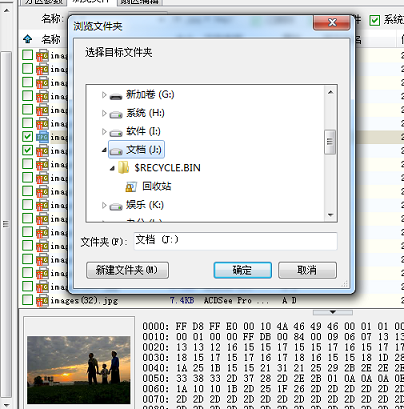Screen dimensions: 404x409
Task: Click the $RECYCLE.BIN folder icon
Action: pos(124,167)
